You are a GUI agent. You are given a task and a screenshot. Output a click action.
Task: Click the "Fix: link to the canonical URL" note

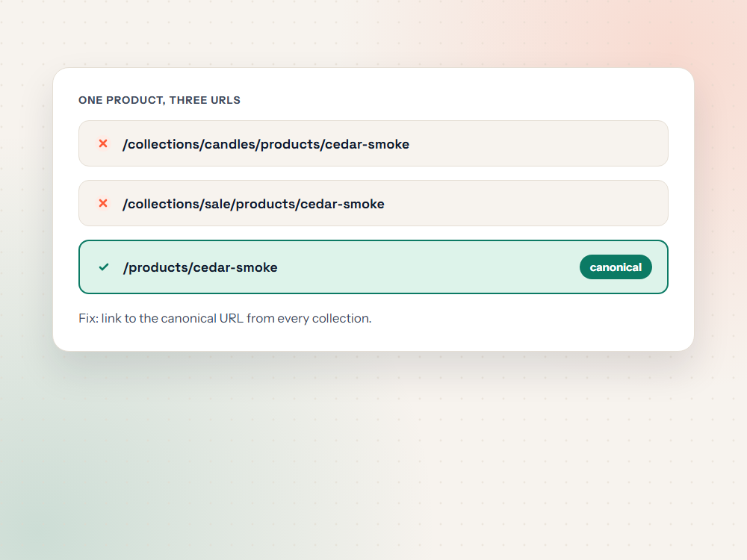(x=225, y=318)
